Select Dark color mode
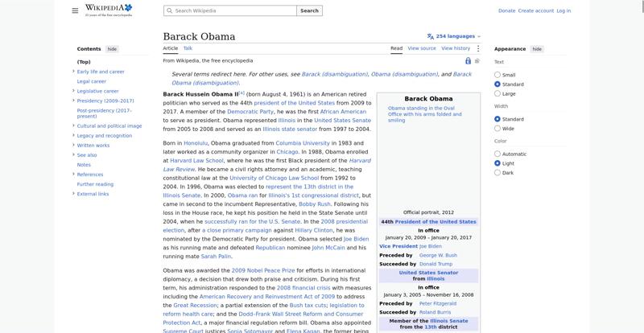The width and height of the screenshot is (644, 333). pyautogui.click(x=497, y=173)
